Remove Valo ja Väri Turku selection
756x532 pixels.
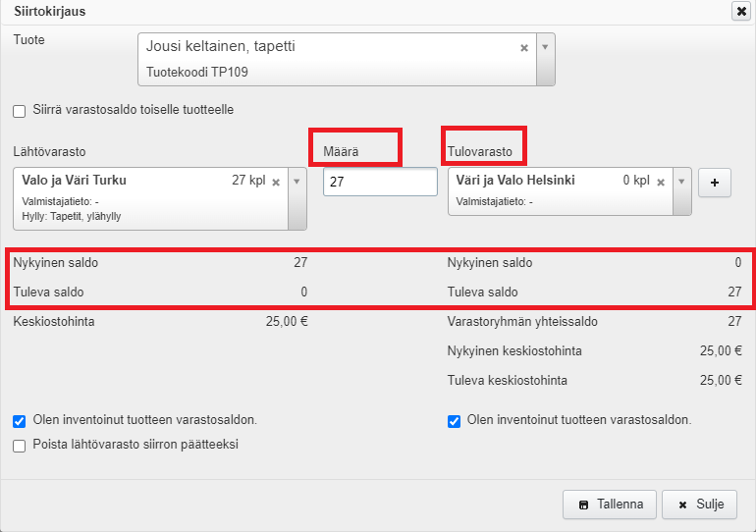click(276, 182)
